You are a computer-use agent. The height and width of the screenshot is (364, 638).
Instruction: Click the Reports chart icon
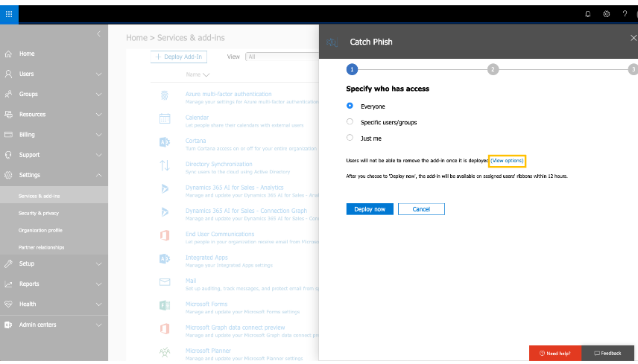coord(8,284)
